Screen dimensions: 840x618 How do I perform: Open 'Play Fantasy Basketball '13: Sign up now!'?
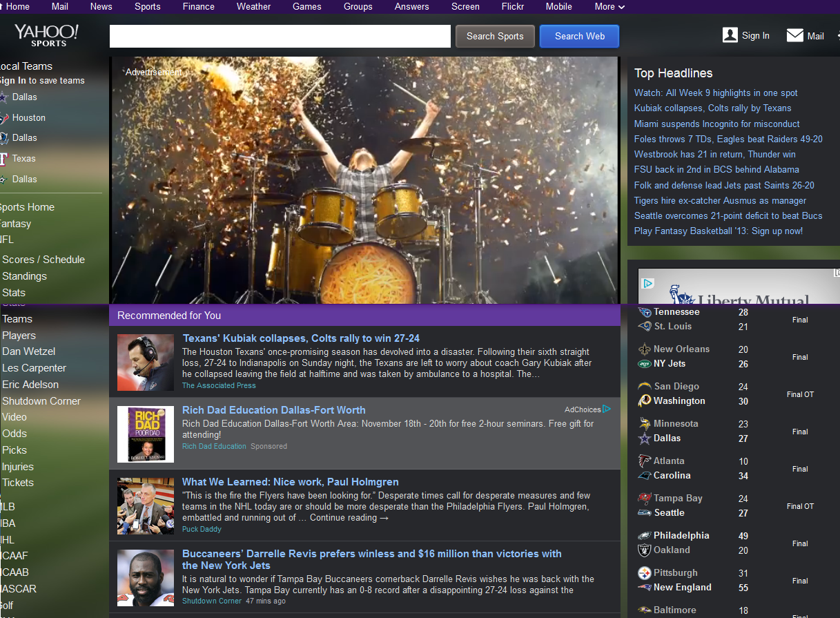[719, 231]
